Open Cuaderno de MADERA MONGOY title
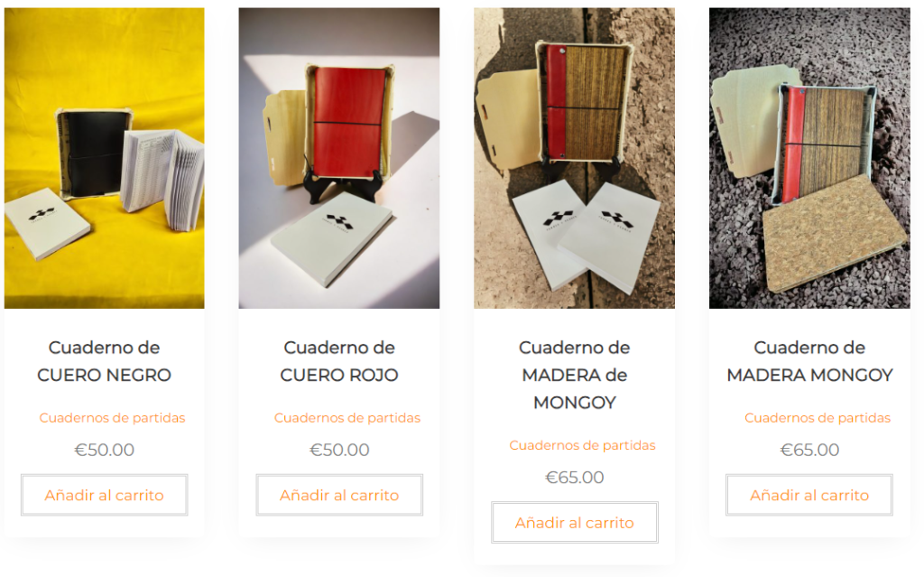The image size is (924, 577). point(809,361)
